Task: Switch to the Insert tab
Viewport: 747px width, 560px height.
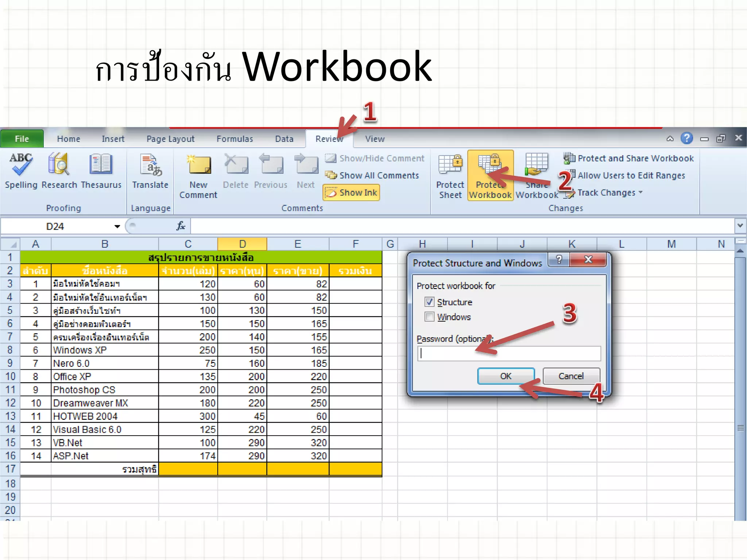Action: pyautogui.click(x=113, y=139)
